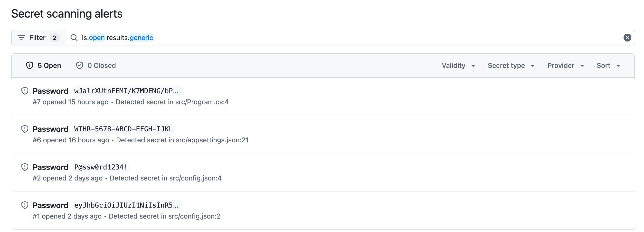Open Password alert in appsettings.json

(50, 129)
